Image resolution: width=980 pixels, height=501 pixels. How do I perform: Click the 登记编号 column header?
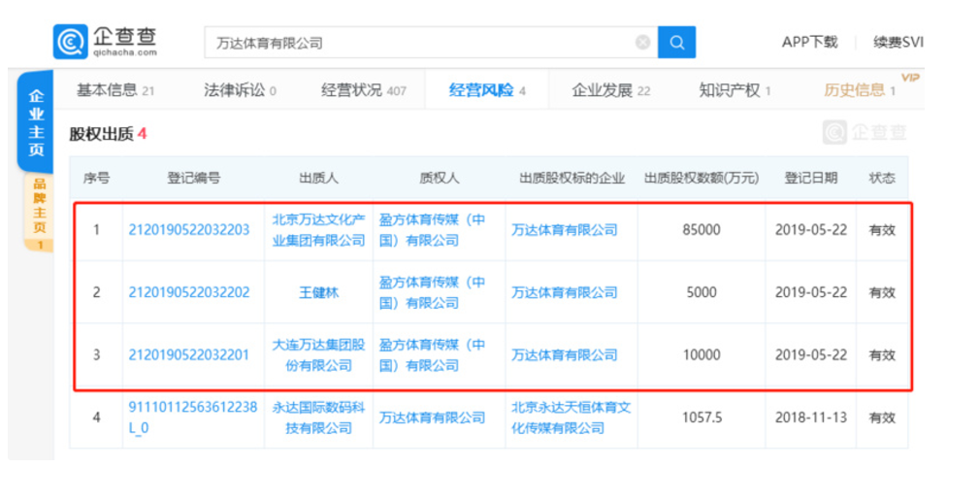tap(194, 179)
